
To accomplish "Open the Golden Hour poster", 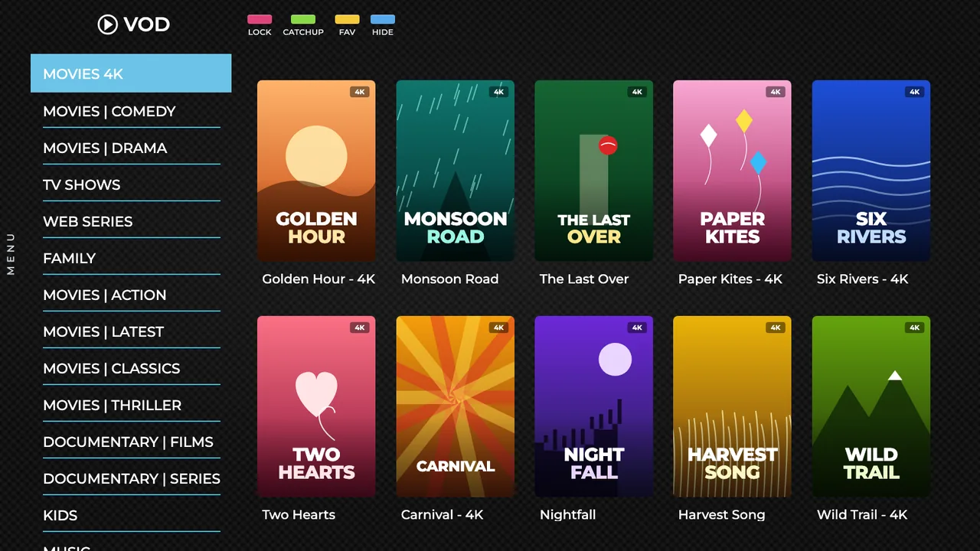I will click(x=316, y=171).
